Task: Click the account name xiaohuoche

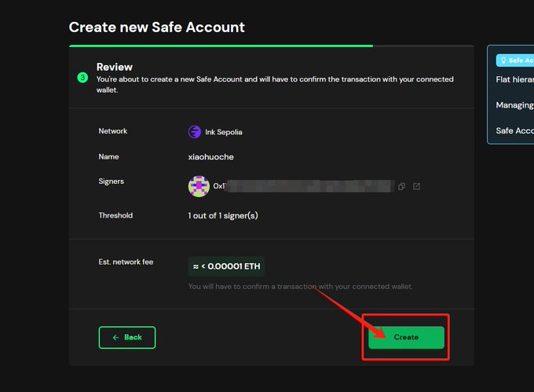Action: click(x=210, y=157)
